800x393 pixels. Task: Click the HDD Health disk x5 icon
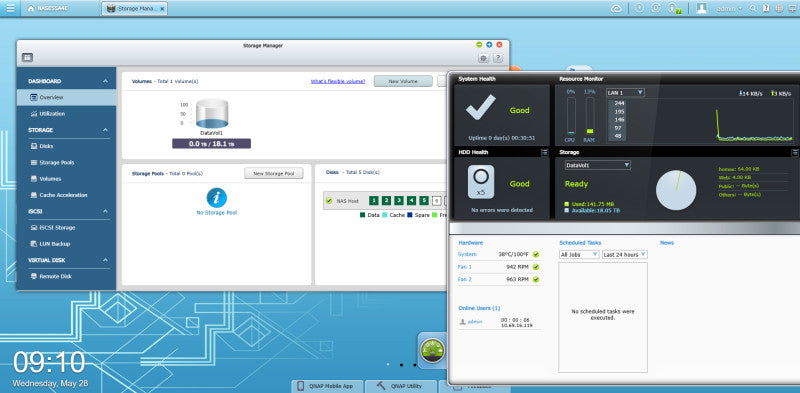pos(480,182)
